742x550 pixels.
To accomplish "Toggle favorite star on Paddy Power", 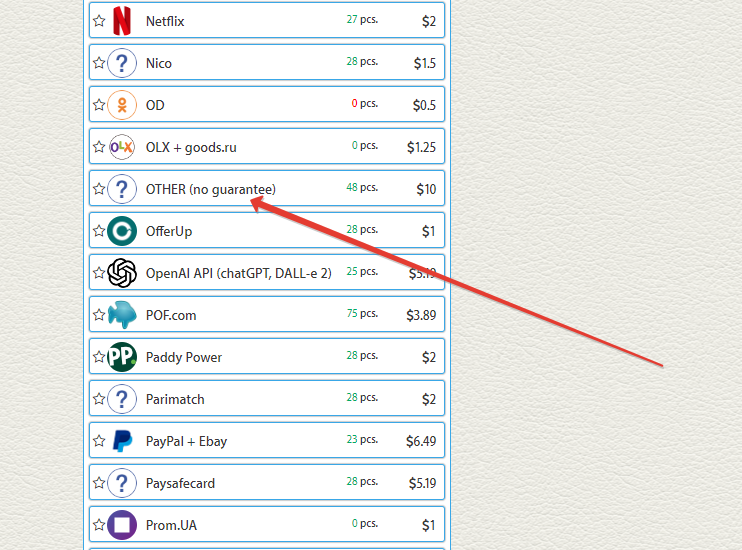I will (x=99, y=356).
